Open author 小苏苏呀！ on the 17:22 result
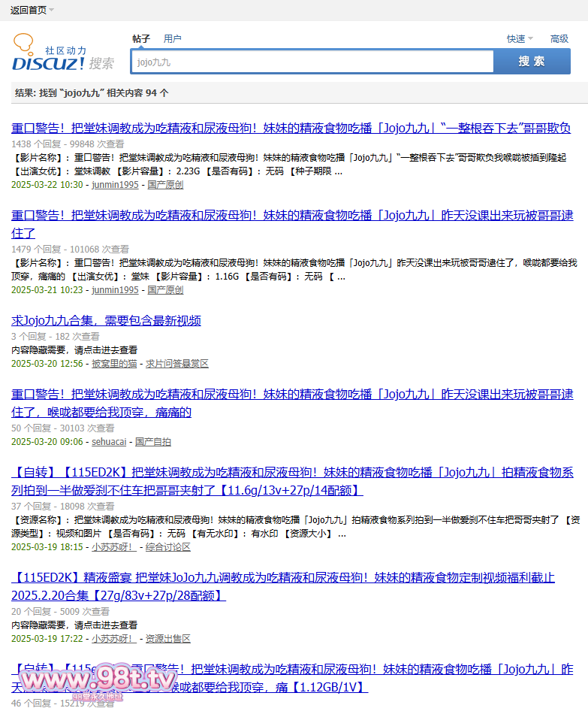The height and width of the screenshot is (708, 588). point(114,639)
